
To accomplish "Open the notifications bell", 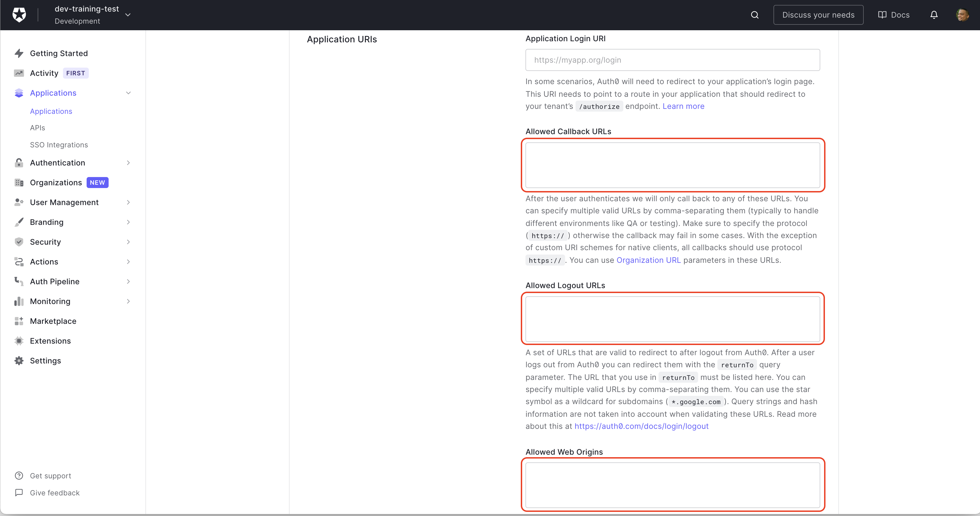I will pyautogui.click(x=934, y=15).
